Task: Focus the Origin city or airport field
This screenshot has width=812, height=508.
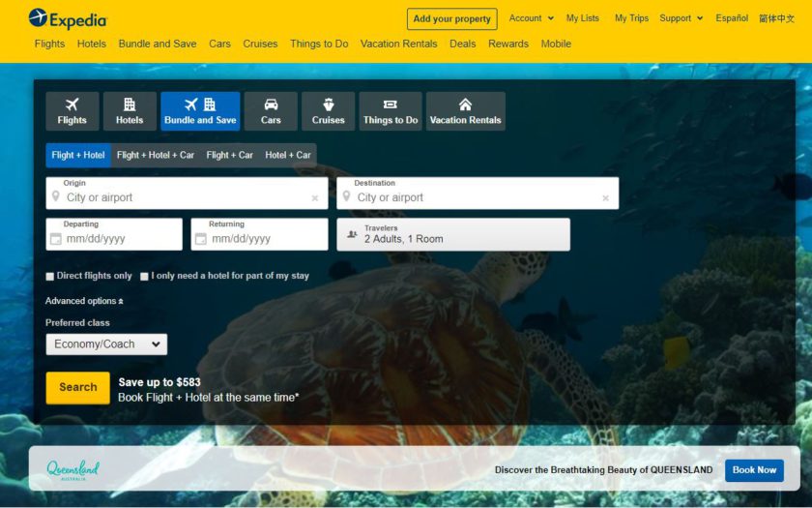Action: [x=187, y=194]
